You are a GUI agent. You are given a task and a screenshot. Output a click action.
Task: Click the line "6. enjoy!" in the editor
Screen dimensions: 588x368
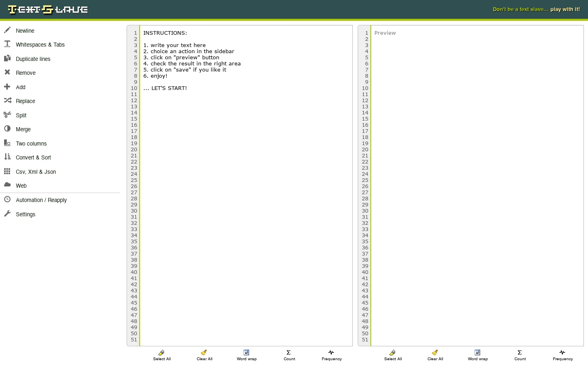(x=155, y=76)
